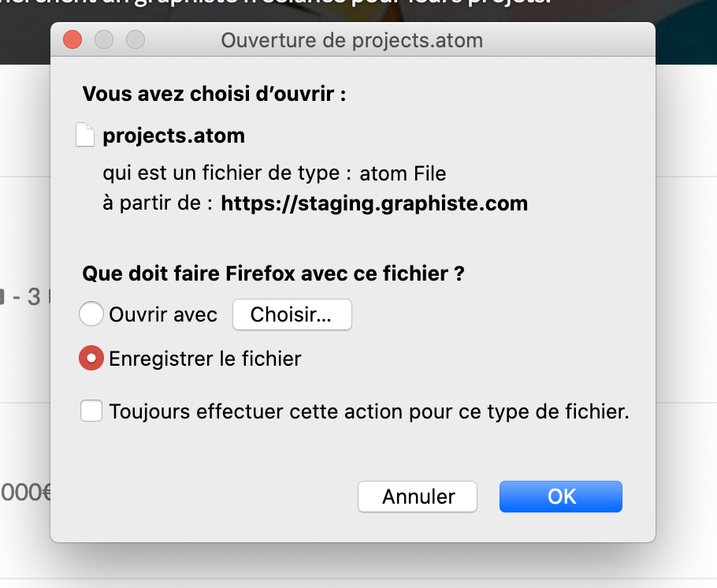Close the dialog with the red button
Image resolution: width=717 pixels, height=588 pixels.
pyautogui.click(x=72, y=39)
